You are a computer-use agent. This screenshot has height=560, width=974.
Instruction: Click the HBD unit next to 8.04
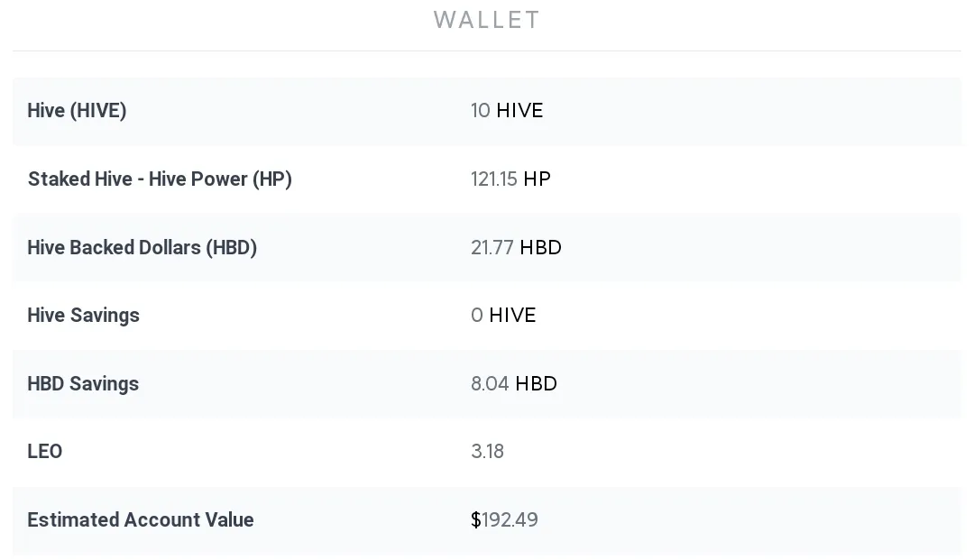click(x=536, y=384)
